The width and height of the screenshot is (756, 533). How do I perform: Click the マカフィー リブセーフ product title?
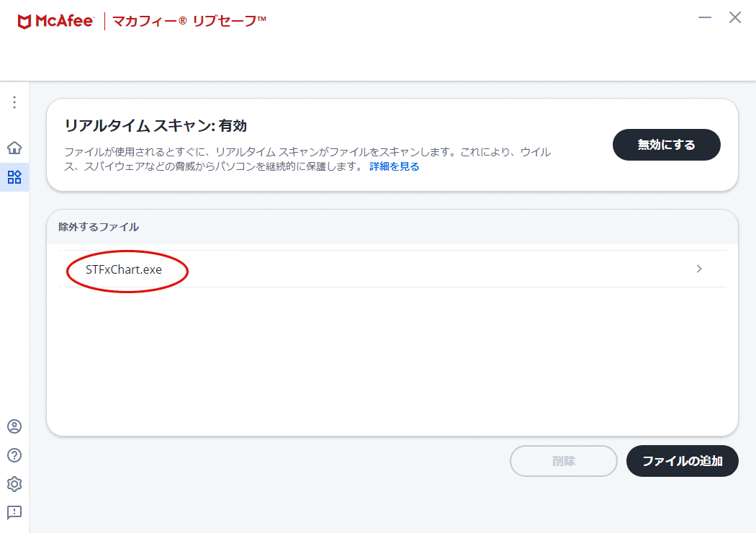[189, 21]
